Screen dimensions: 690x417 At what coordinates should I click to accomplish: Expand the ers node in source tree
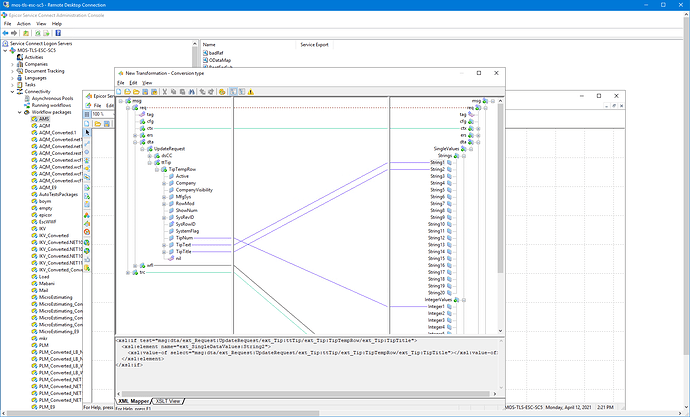point(135,135)
